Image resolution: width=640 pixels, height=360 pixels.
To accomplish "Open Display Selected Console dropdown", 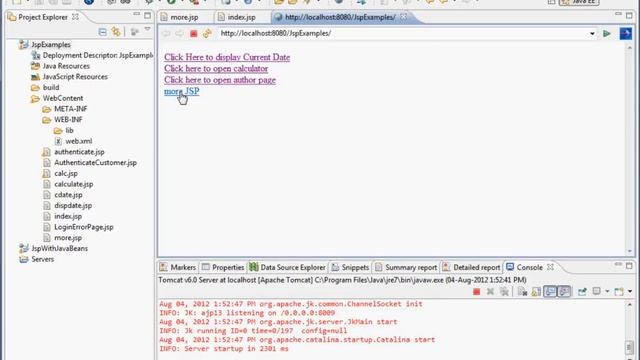I will [607, 291].
